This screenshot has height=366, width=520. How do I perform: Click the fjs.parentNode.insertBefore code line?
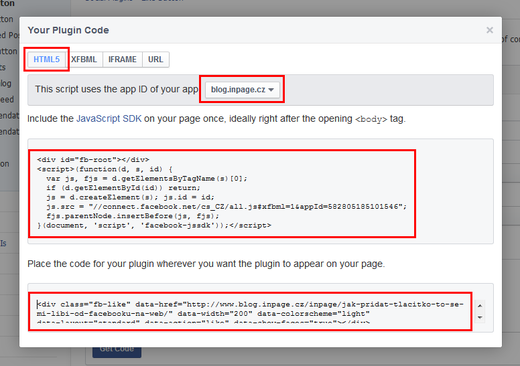click(x=133, y=216)
